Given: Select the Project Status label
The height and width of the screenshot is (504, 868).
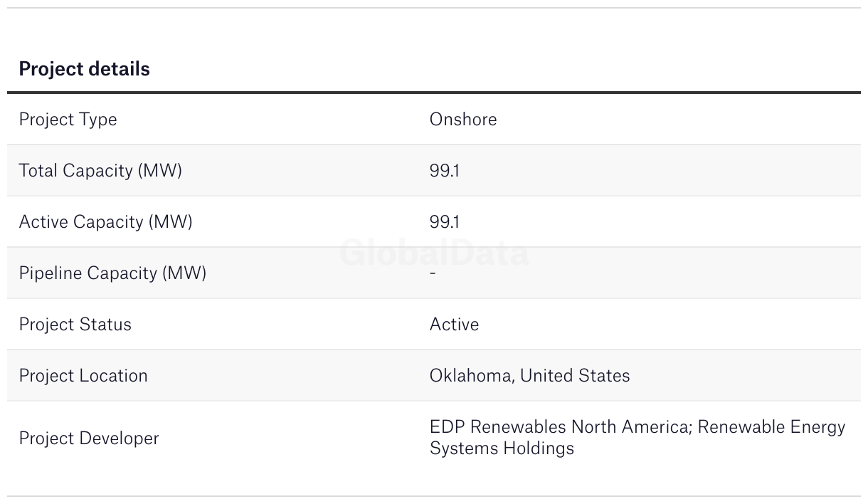Looking at the screenshot, I should tap(75, 325).
